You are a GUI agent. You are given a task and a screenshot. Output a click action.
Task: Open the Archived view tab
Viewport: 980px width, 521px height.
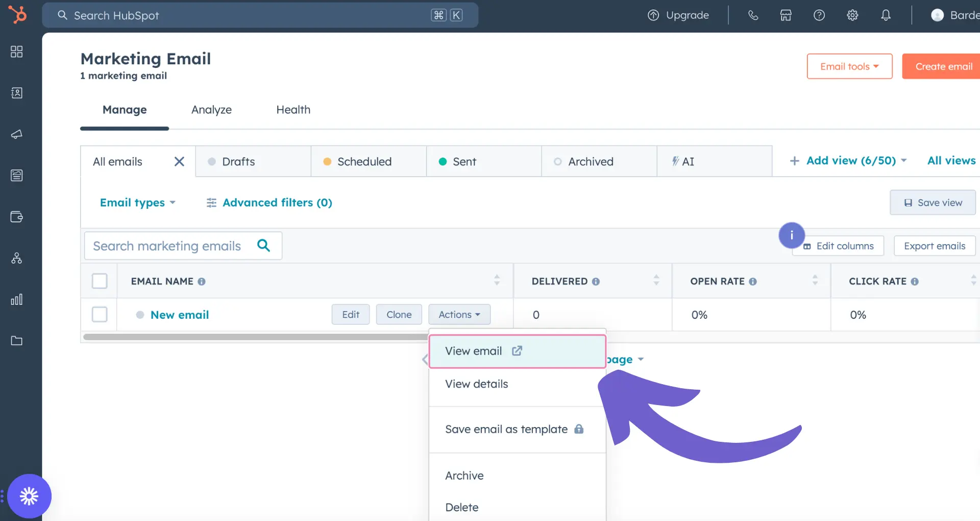(599, 161)
